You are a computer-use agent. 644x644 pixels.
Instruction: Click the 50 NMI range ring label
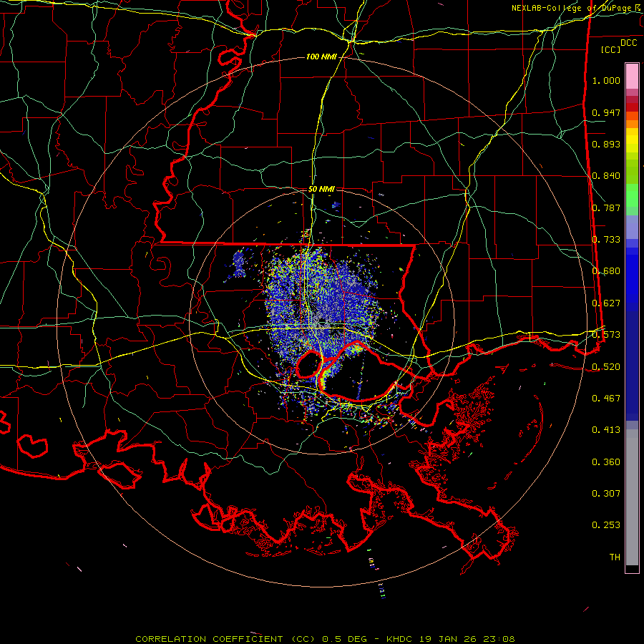point(321,189)
